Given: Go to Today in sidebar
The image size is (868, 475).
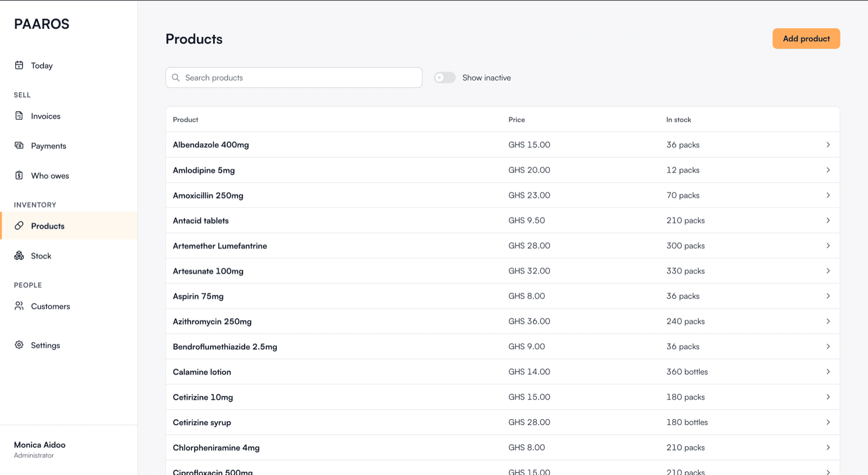Looking at the screenshot, I should (42, 66).
